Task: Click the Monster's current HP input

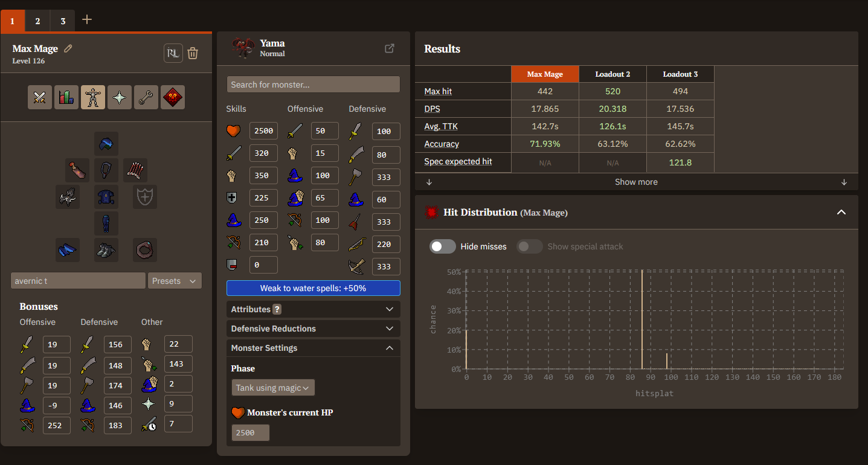Action: [x=251, y=432]
